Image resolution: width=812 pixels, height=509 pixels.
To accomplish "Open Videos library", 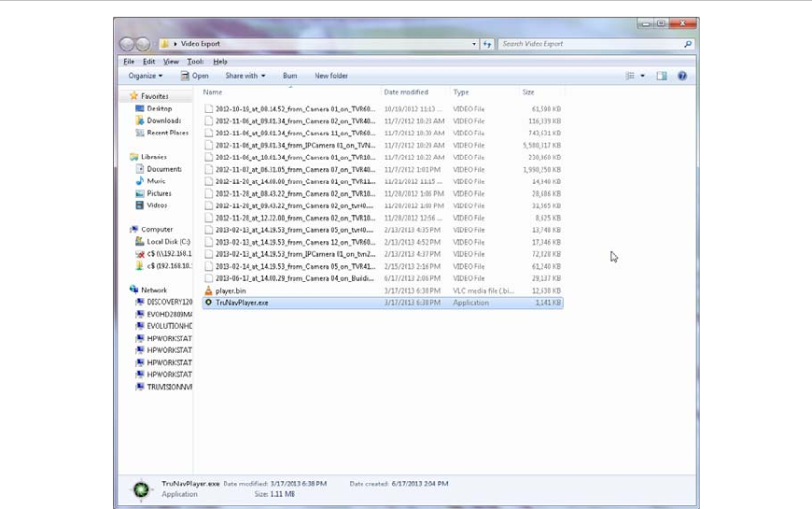I will click(157, 205).
